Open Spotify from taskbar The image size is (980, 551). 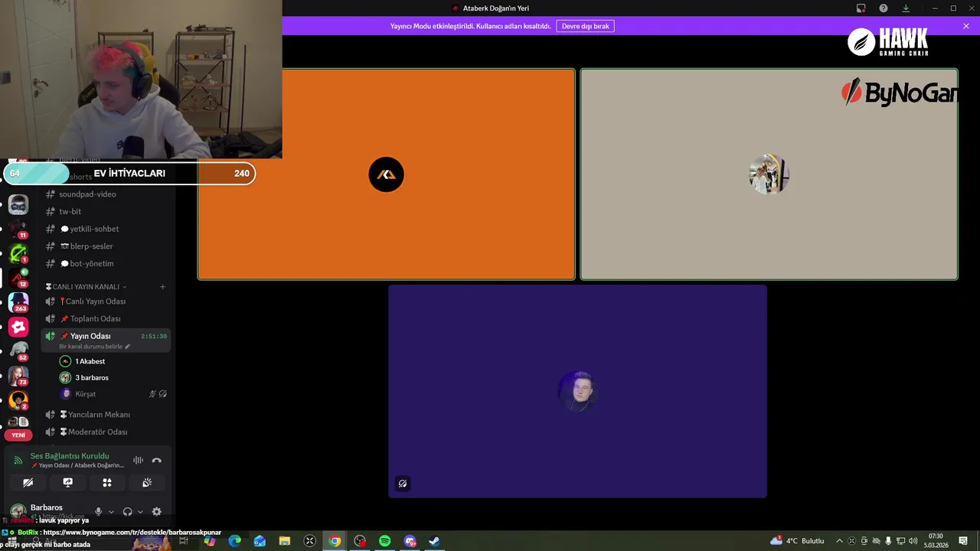click(384, 541)
